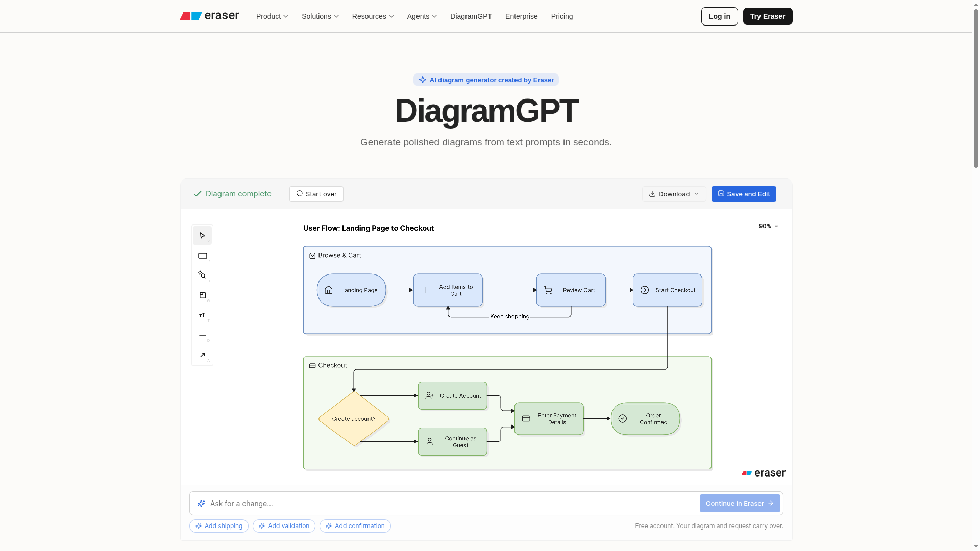
Task: Click the check icon in Order Confirmed
Action: 623,419
